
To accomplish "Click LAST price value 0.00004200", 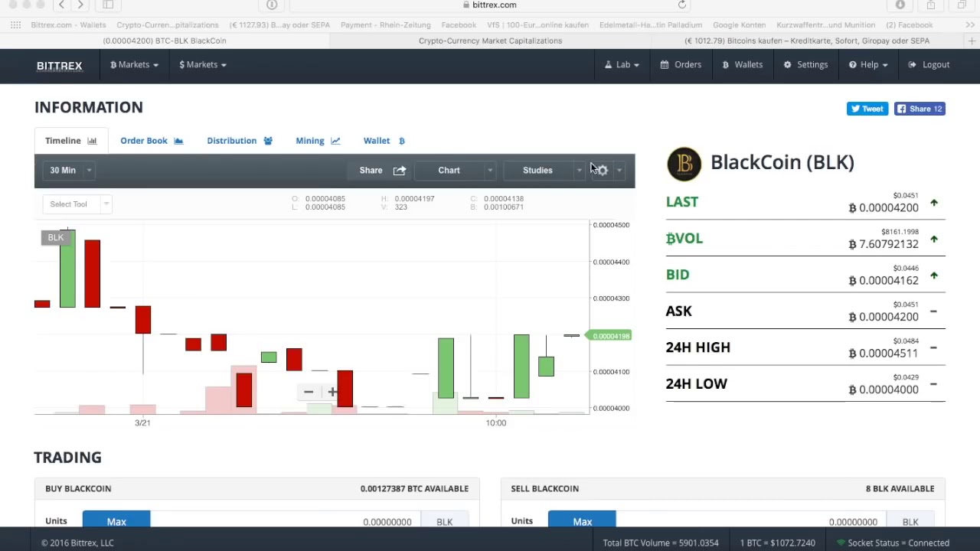I will [884, 208].
